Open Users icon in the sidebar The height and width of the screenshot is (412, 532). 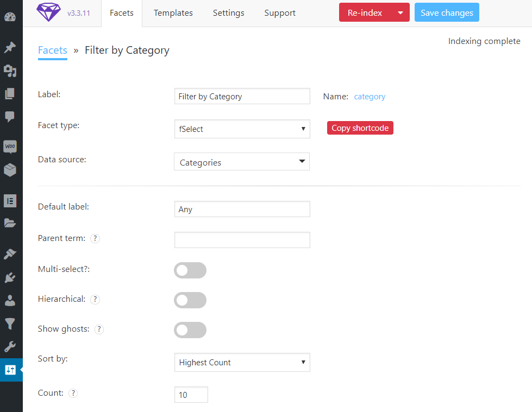(10, 300)
